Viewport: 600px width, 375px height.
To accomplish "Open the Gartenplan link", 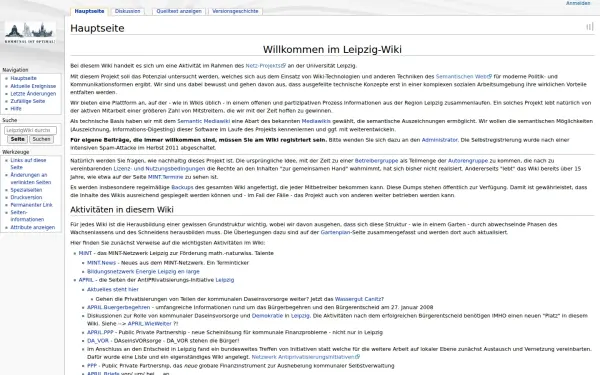I will tap(335, 232).
